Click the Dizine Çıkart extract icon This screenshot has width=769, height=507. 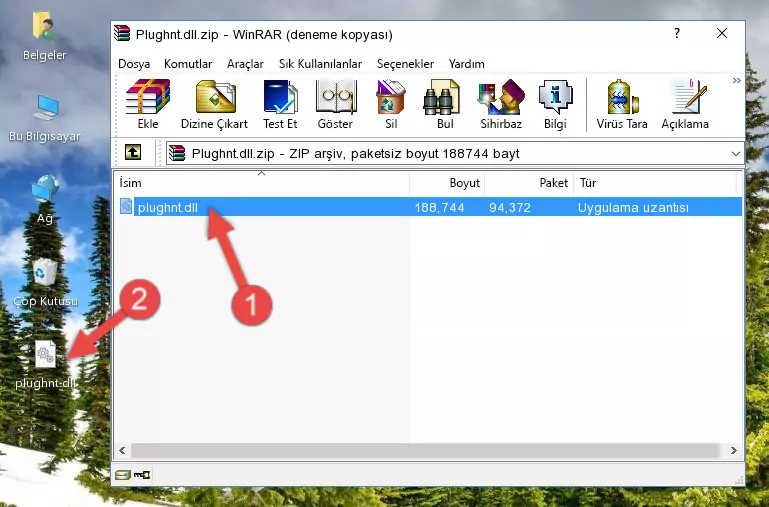click(x=214, y=104)
